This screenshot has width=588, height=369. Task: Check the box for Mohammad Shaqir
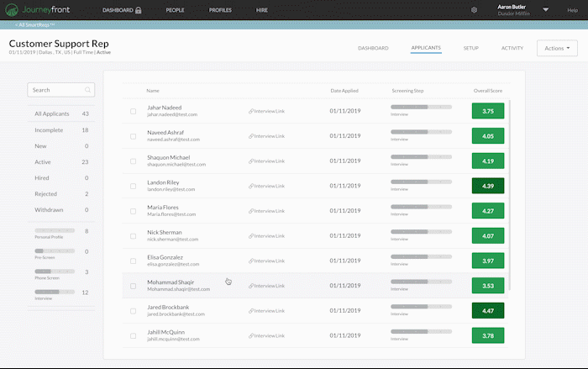point(133,286)
